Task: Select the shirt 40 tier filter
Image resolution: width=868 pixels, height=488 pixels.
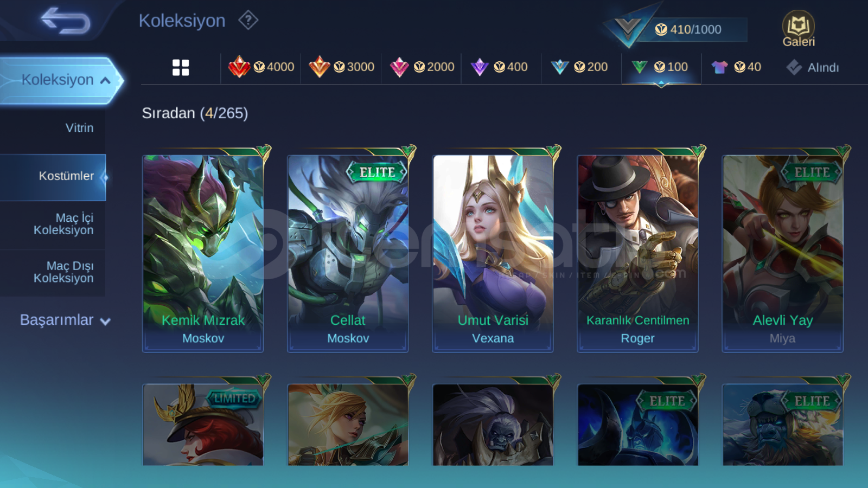Action: point(736,67)
